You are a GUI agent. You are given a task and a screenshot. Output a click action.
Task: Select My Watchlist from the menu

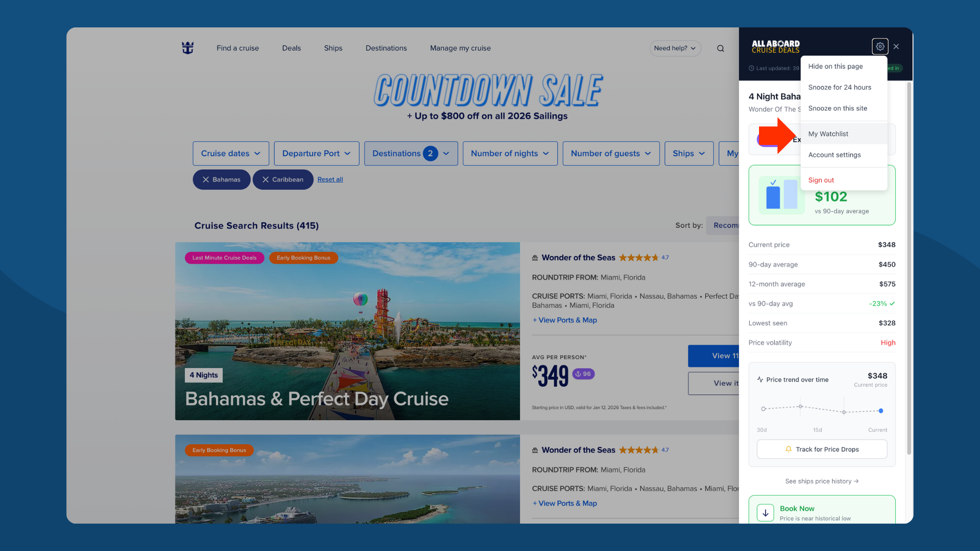(828, 134)
